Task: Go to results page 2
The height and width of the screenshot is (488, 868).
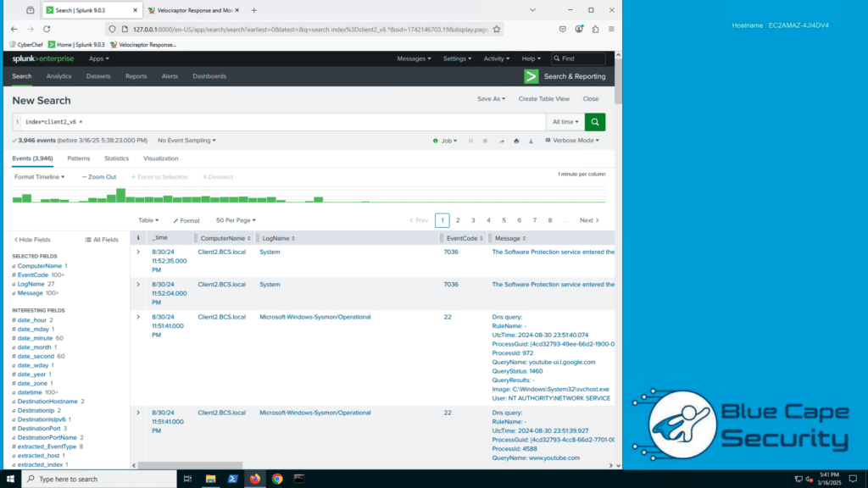Action: coord(458,220)
